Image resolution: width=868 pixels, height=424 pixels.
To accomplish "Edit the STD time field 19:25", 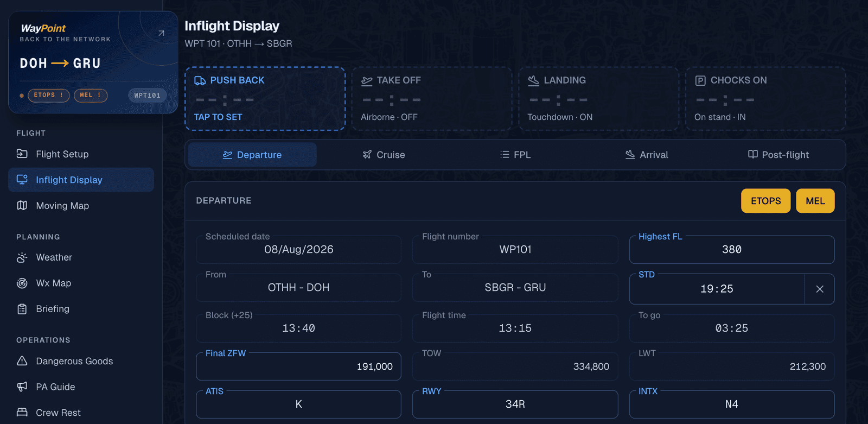I will tap(717, 289).
